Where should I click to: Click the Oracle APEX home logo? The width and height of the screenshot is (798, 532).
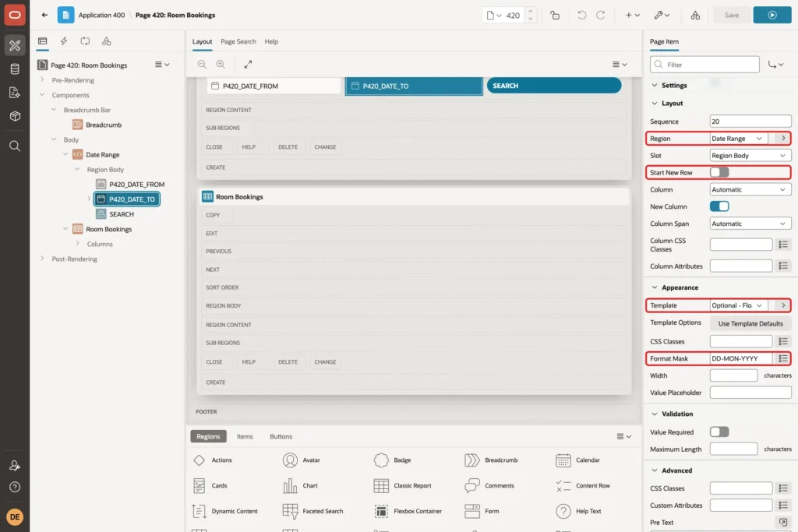point(15,15)
